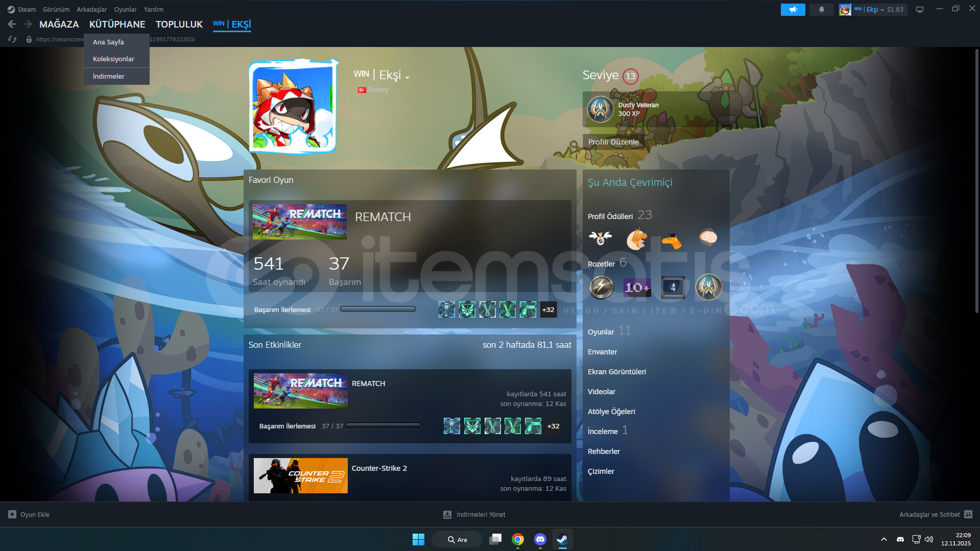Image resolution: width=980 pixels, height=551 pixels.
Task: Open the Atölye Öğeleri link
Action: pyautogui.click(x=611, y=411)
